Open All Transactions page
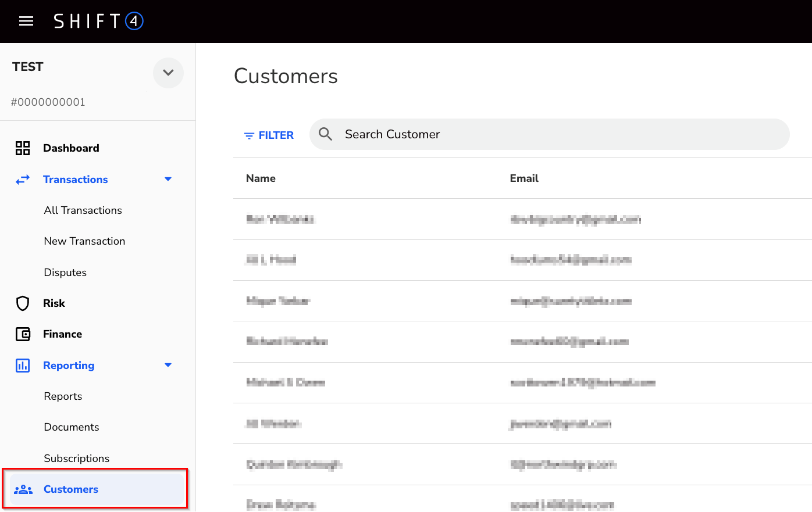Viewport: 812px width, 512px height. pyautogui.click(x=83, y=210)
